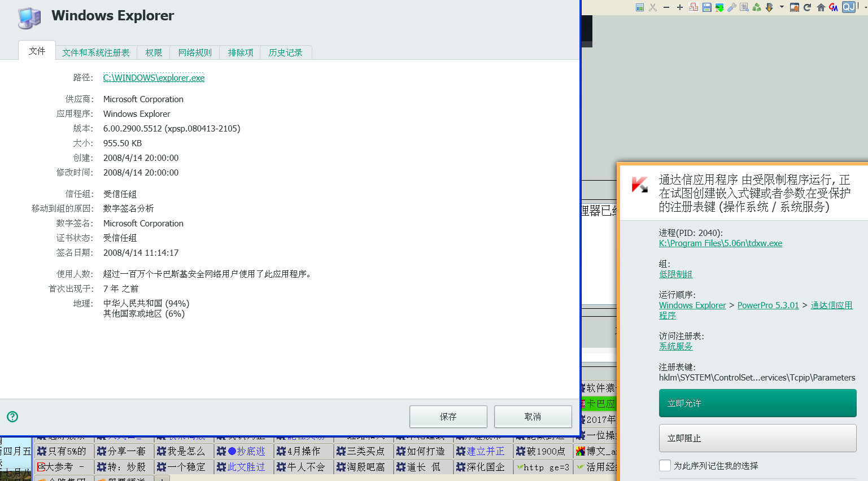Open the 深化国企 bookmark tab
868x481 pixels.
tap(483, 467)
